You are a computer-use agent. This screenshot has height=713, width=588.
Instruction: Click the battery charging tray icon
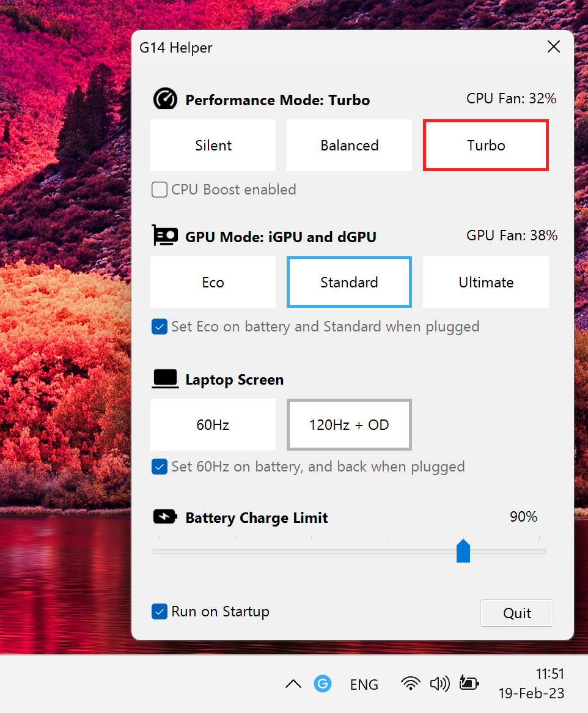coord(469,684)
